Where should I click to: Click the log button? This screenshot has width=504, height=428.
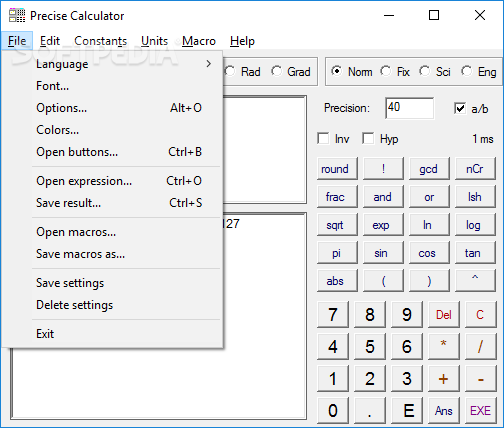[475, 225]
